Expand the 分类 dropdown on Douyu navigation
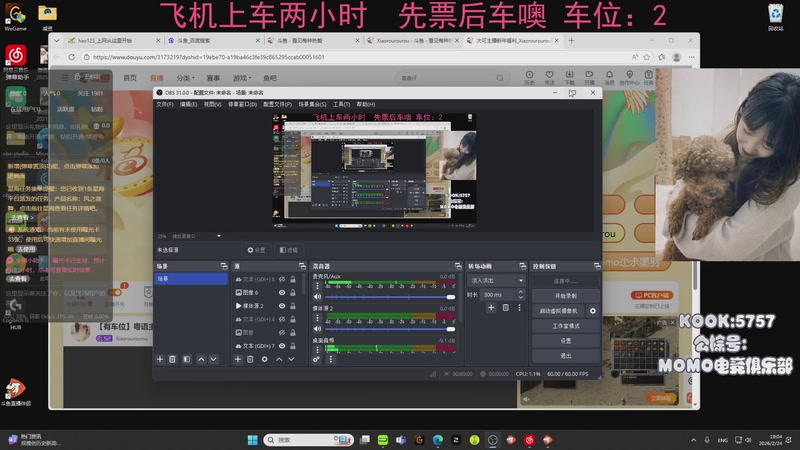 pyautogui.click(x=185, y=78)
